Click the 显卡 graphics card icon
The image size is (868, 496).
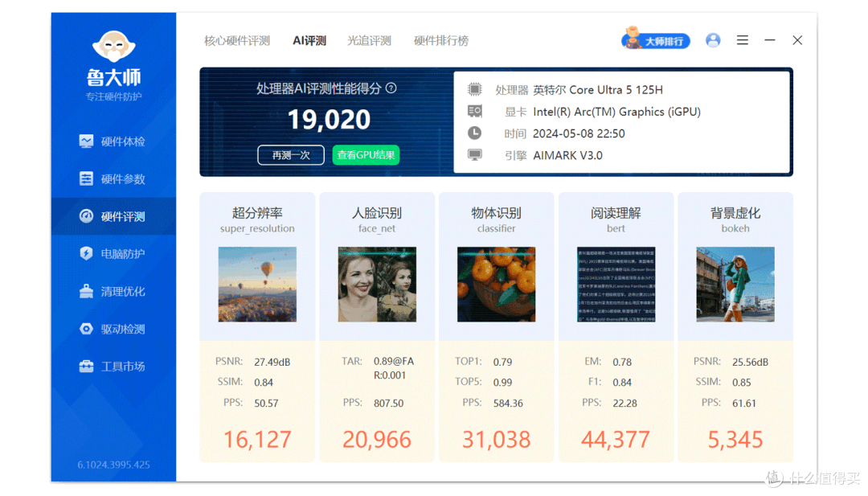point(474,111)
